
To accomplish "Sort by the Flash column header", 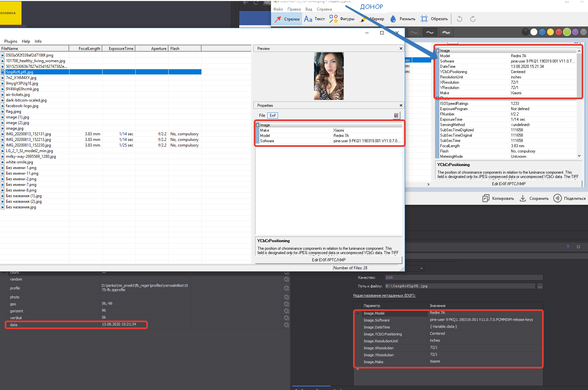I will point(185,49).
